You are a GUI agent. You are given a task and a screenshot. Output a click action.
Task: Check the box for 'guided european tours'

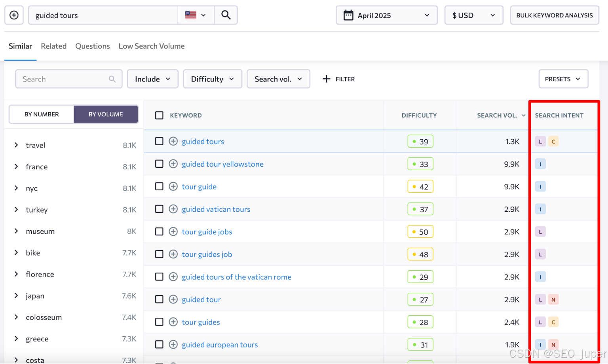pyautogui.click(x=159, y=344)
